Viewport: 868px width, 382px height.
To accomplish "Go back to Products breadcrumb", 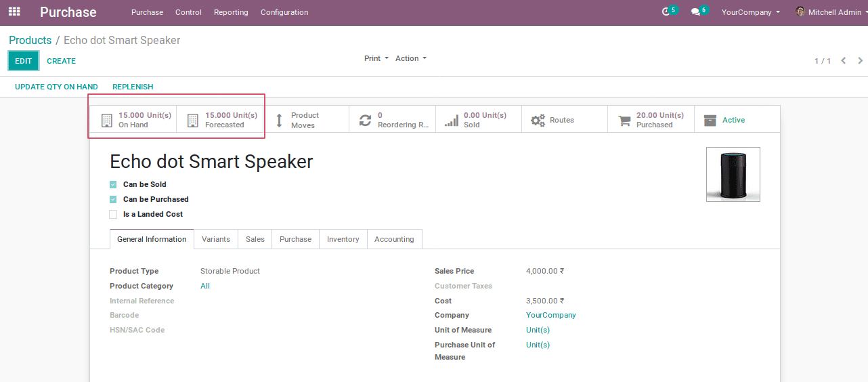I will point(30,40).
